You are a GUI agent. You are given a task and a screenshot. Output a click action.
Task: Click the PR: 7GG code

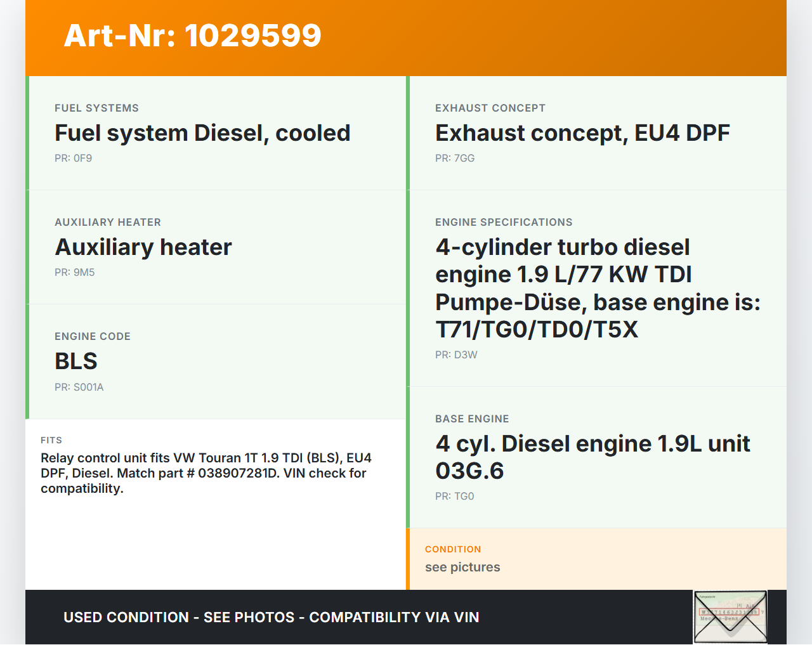(454, 159)
